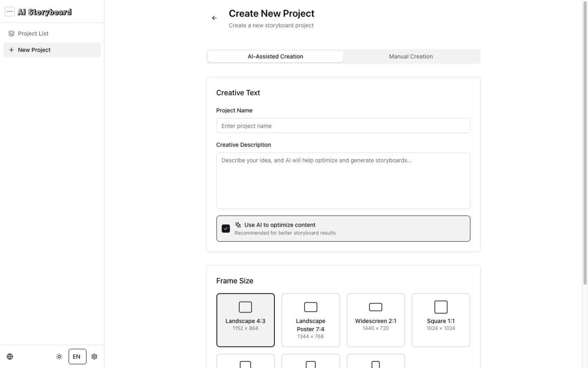Switch to AI-Assisted Creation tab
Viewport: 588px width, 368px height.
click(x=275, y=57)
